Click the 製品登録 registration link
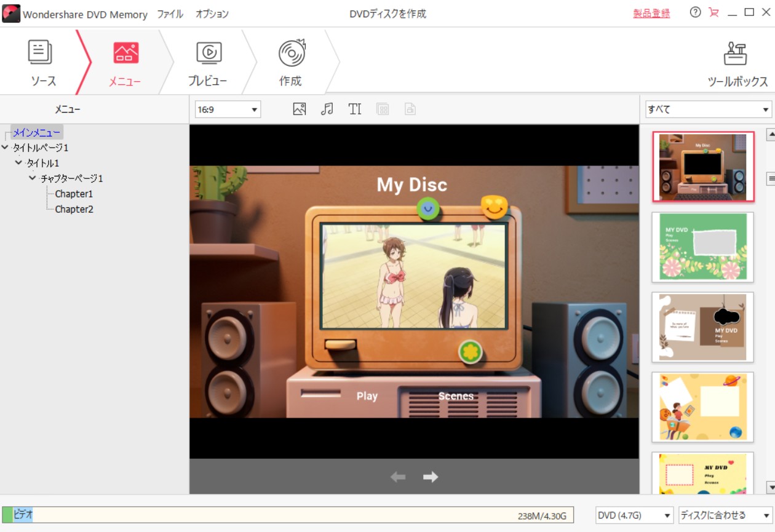The image size is (775, 532). pos(651,13)
